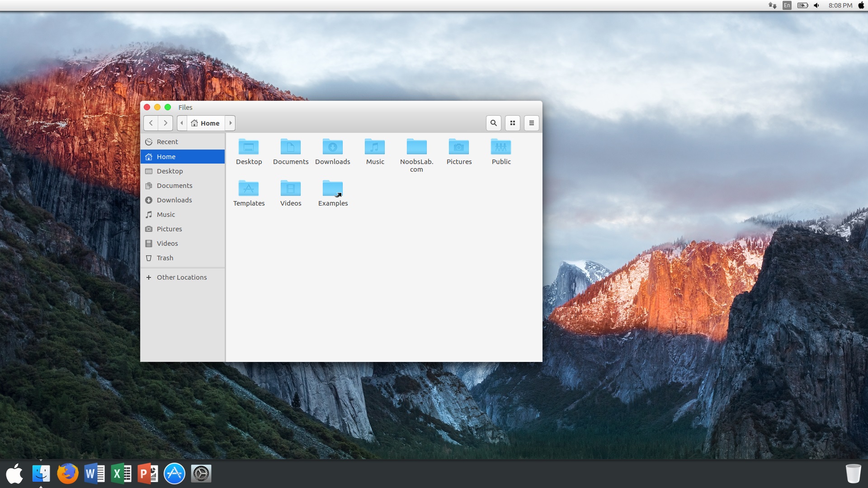Image resolution: width=868 pixels, height=488 pixels.
Task: Open the search icon in Files toolbar
Action: pyautogui.click(x=493, y=123)
